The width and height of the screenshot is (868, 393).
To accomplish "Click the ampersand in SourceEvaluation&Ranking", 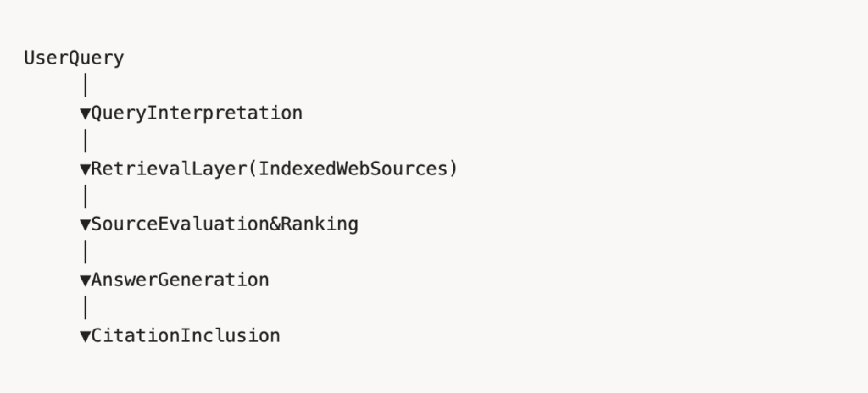I will coord(274,225).
